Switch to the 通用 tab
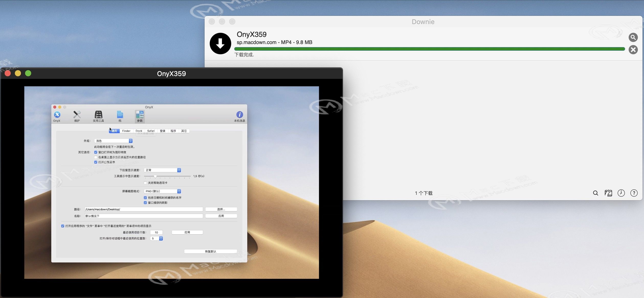The height and width of the screenshot is (298, 644). click(x=114, y=131)
